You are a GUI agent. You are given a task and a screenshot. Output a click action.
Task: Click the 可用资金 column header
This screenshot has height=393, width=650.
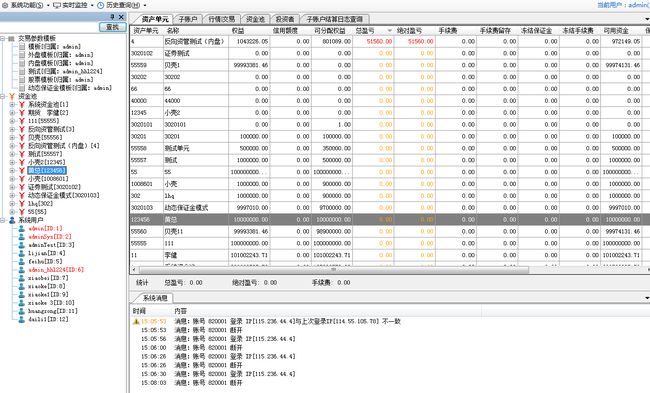coord(621,31)
